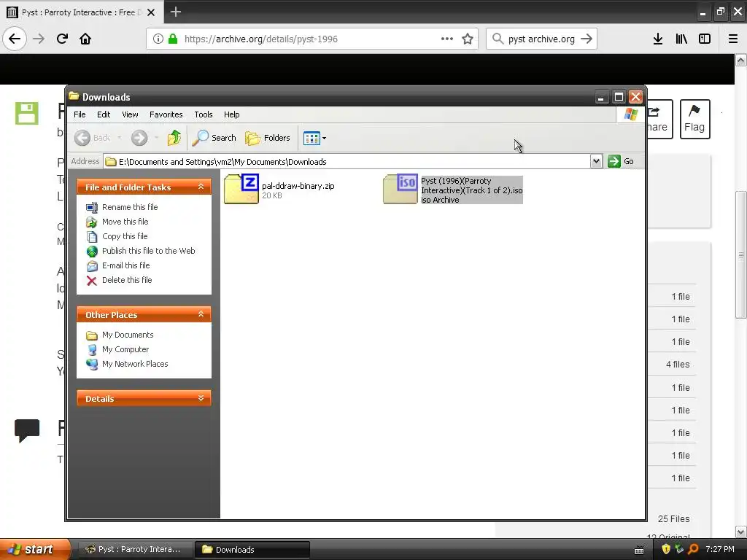
Task: Open Firefox downloads panel
Action: point(658,39)
